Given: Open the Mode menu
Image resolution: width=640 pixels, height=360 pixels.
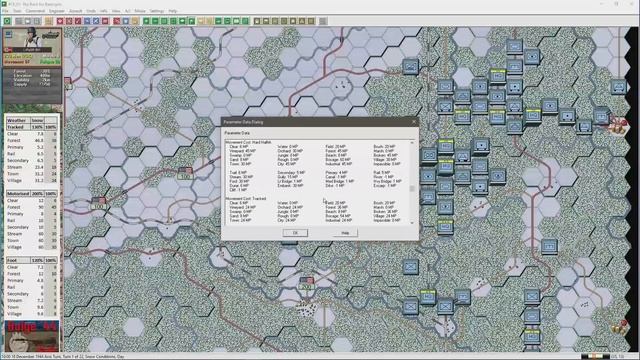Looking at the screenshot, I should 140,11.
